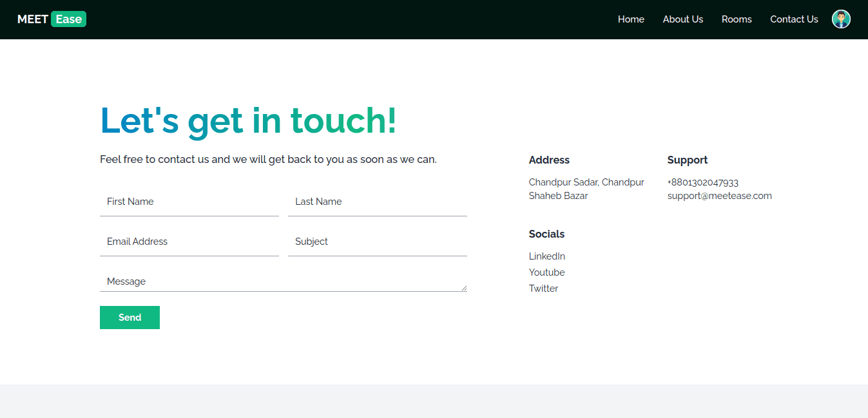The image size is (868, 418).
Task: Follow the Twitter social link
Action: click(543, 289)
